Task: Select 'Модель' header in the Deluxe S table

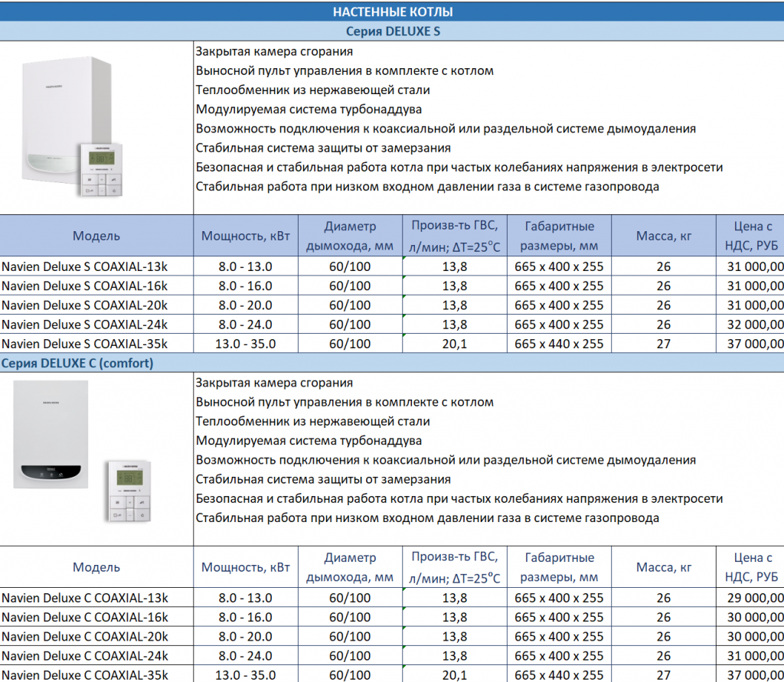Action: pyautogui.click(x=96, y=236)
